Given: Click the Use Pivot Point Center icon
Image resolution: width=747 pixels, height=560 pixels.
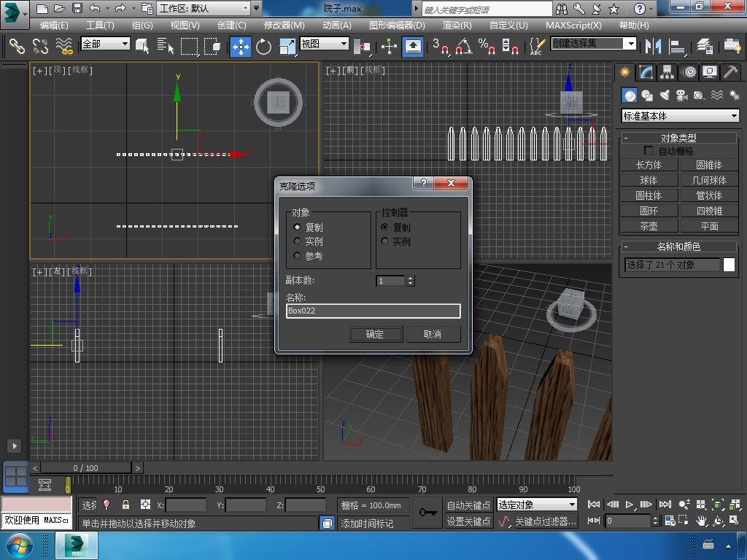Looking at the screenshot, I should tap(362, 47).
